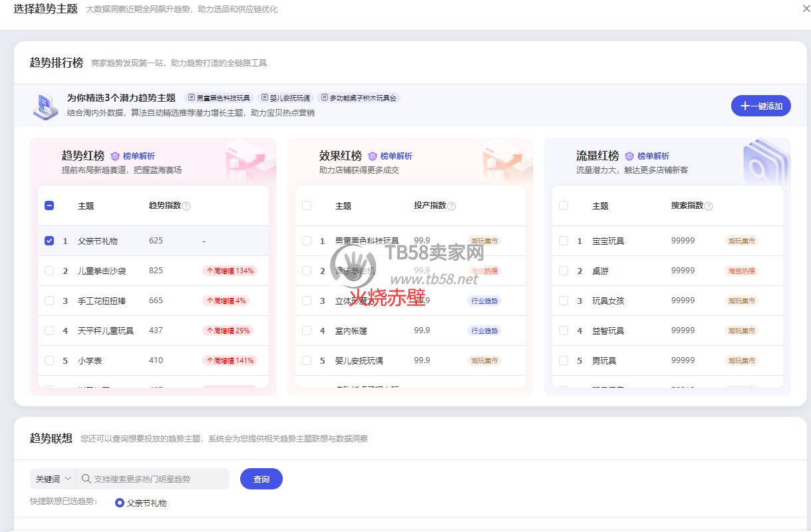Click the 男童黑色科技玩具 recommended theme chip
The image size is (811, 532).
[219, 98]
